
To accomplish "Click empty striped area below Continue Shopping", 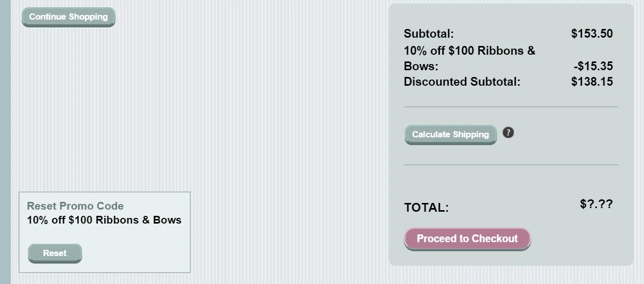I will (x=196, y=103).
